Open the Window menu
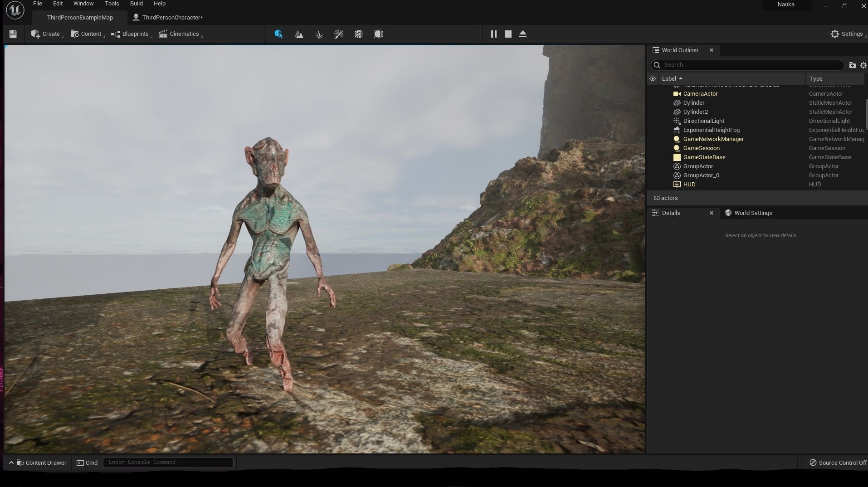Viewport: 868px width, 487px height. (83, 4)
